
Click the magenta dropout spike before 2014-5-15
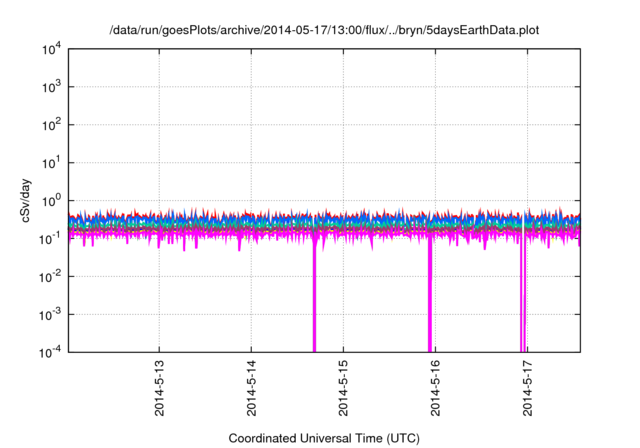[314, 296]
